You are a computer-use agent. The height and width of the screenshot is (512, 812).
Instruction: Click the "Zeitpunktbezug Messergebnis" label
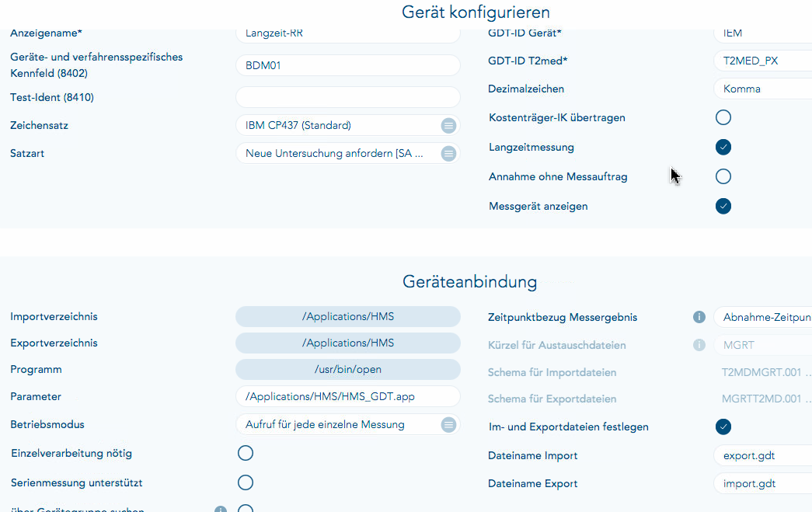[x=563, y=317]
